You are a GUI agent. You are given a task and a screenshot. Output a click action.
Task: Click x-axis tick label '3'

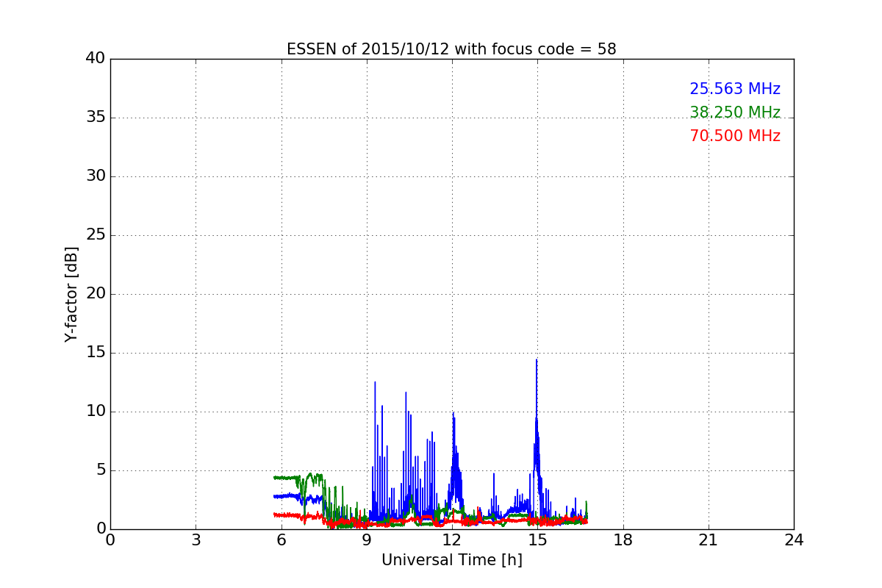coord(196,540)
